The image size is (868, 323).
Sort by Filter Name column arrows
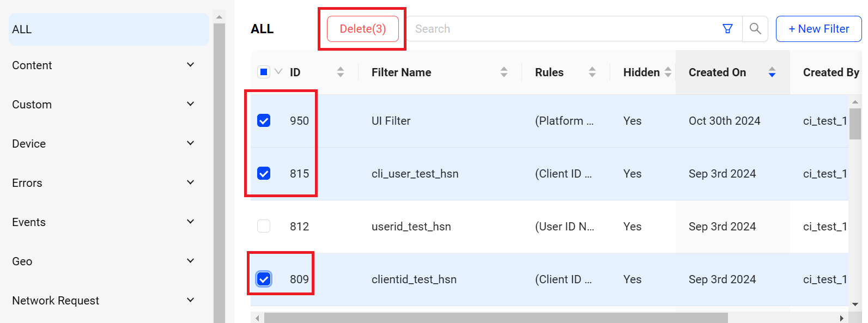pyautogui.click(x=504, y=72)
